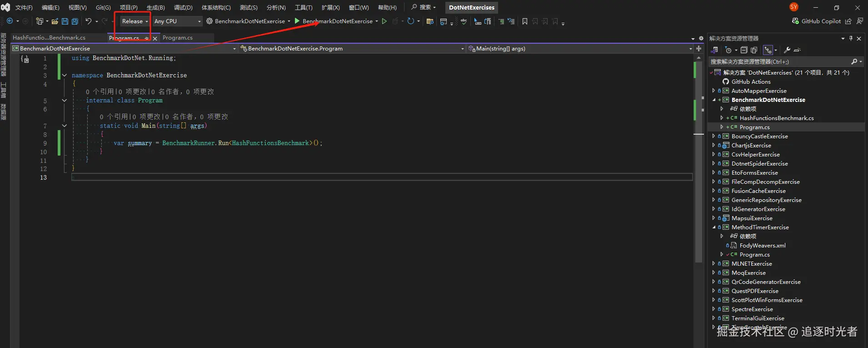Click the share/live share icon

tap(848, 21)
